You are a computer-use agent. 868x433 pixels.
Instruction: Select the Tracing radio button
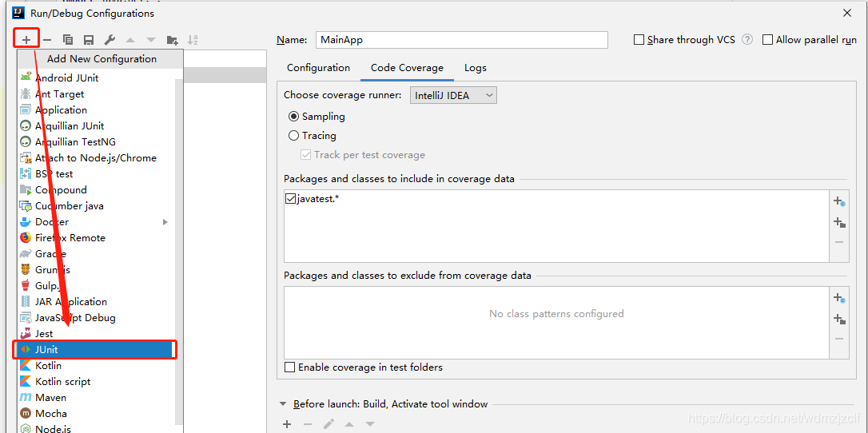tap(294, 136)
